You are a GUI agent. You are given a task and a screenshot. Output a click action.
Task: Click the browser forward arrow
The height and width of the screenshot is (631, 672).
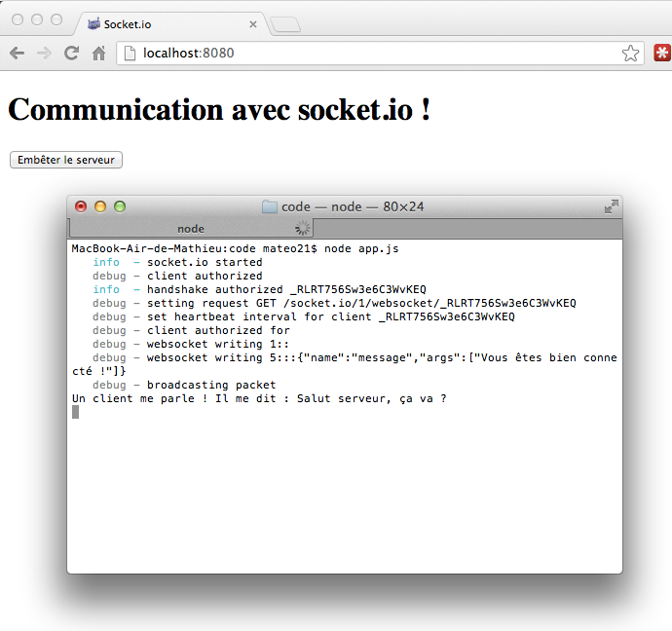(44, 54)
